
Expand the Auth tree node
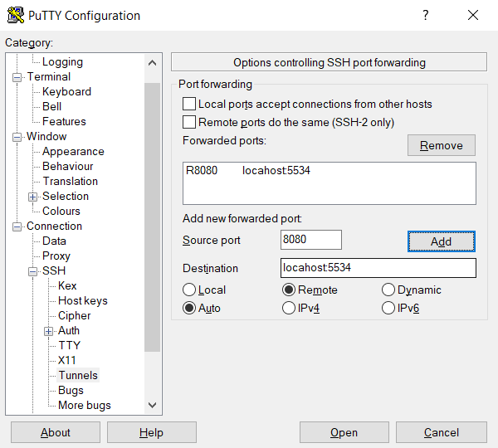pos(48,331)
